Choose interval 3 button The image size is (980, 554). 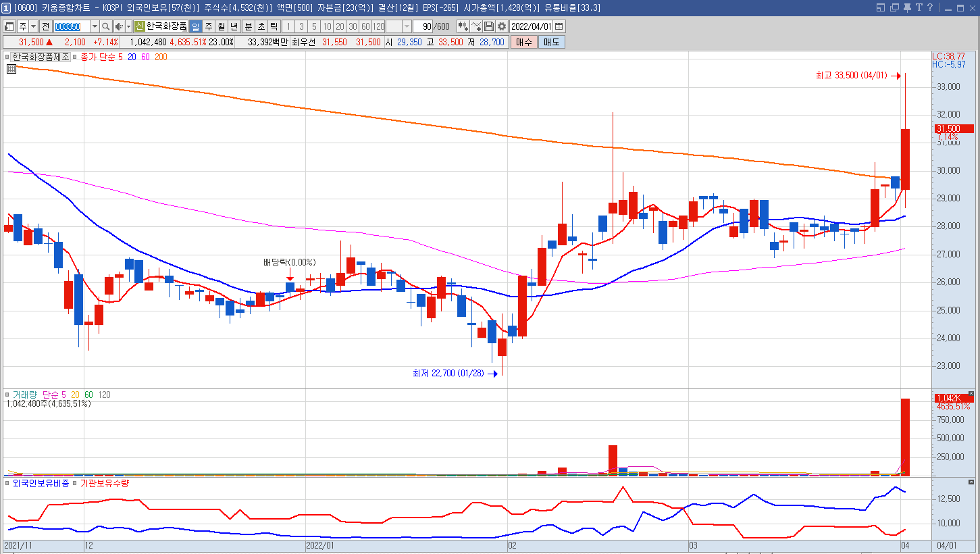(301, 26)
